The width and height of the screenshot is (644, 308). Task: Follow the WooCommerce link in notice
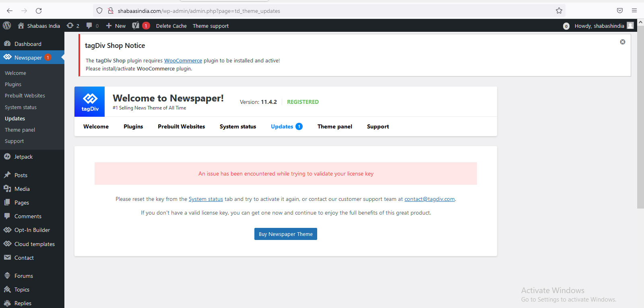[183, 60]
